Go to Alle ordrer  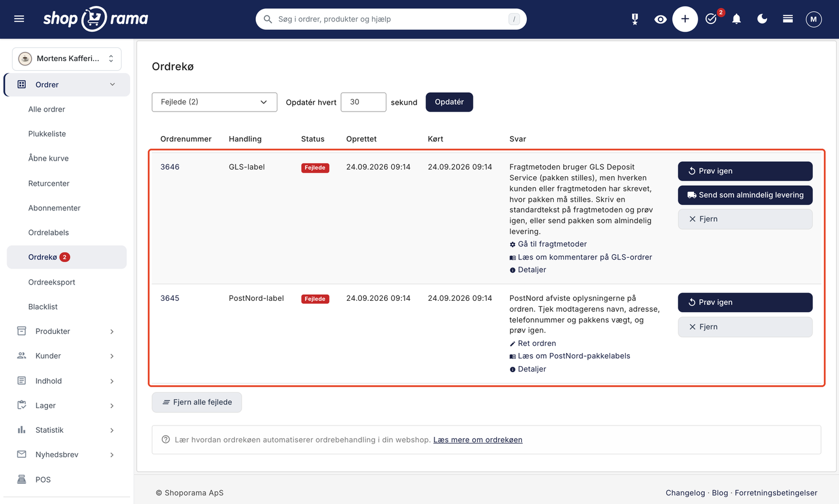pyautogui.click(x=47, y=109)
